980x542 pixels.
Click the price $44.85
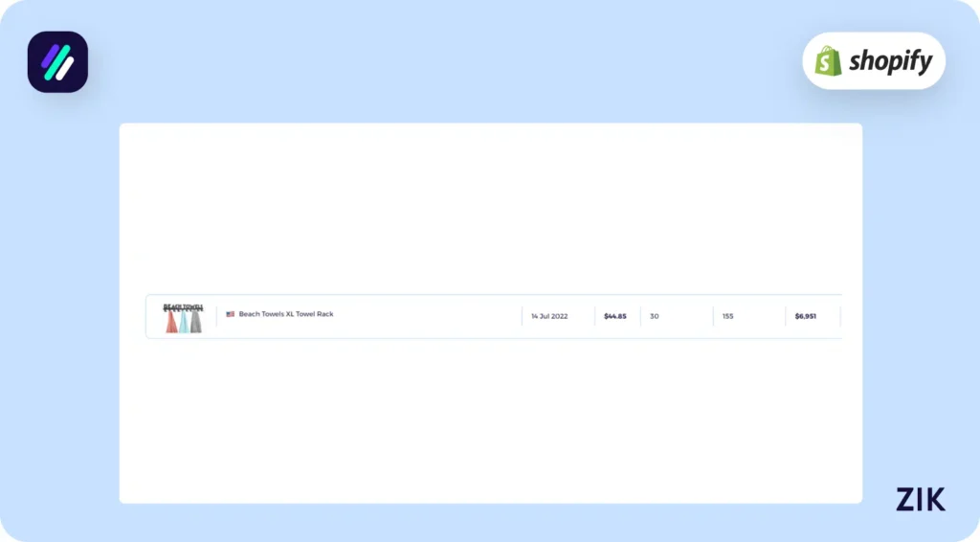click(615, 316)
